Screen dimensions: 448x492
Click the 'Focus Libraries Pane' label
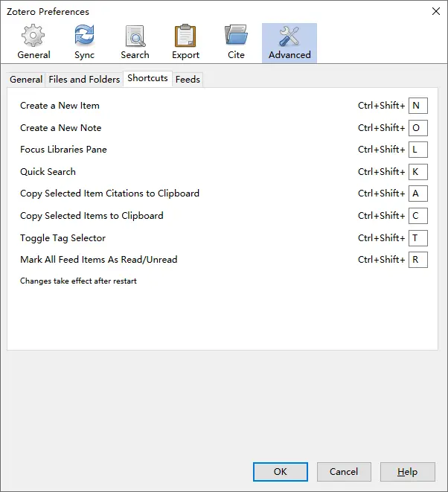63,150
